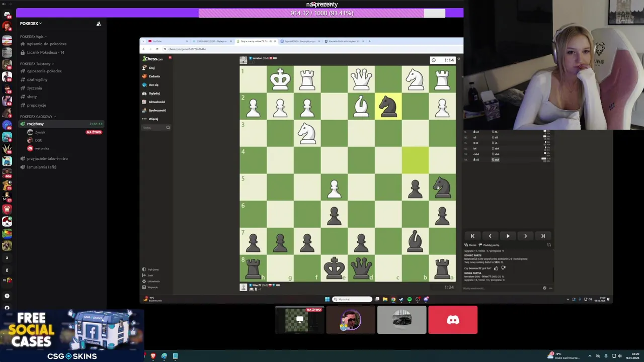The height and width of the screenshot is (362, 644).
Task: Open Społeczność in Chess.com sidebar
Action: coord(156,110)
